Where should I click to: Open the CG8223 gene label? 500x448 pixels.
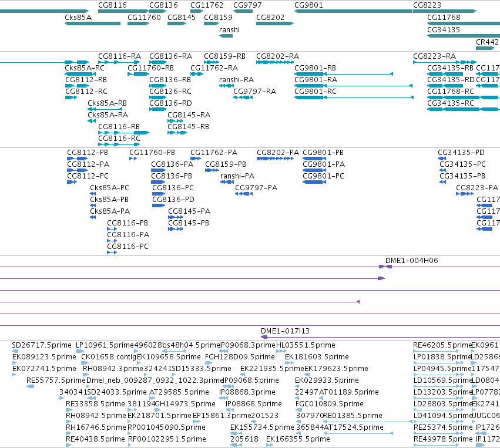[427, 5]
